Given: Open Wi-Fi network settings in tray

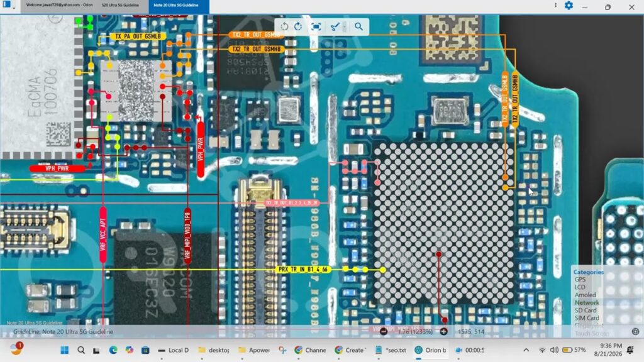Looking at the screenshot, I should pos(542,350).
